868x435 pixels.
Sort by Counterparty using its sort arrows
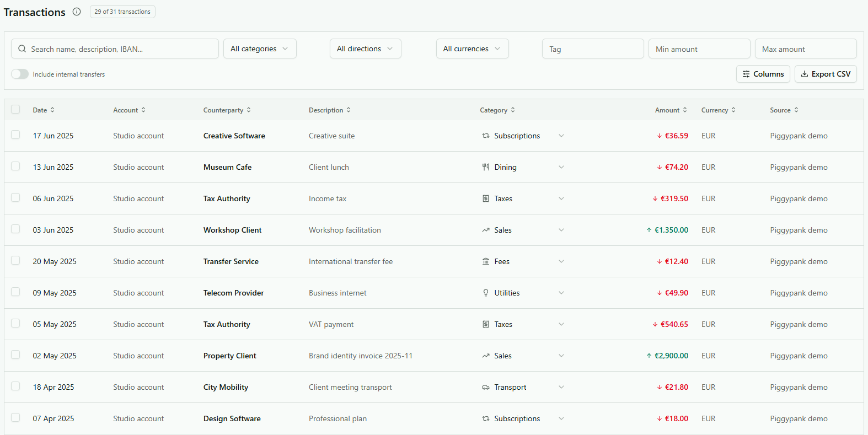tap(249, 110)
